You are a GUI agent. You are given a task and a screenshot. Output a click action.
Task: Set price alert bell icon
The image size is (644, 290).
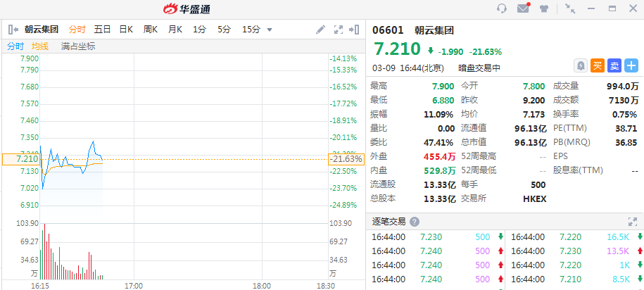(581, 65)
